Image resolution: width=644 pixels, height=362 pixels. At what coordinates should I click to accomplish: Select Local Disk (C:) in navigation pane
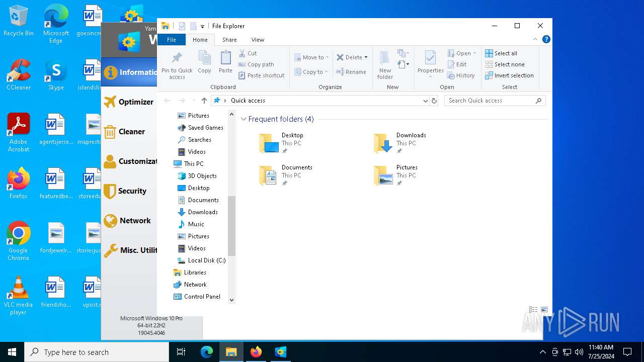click(x=201, y=260)
